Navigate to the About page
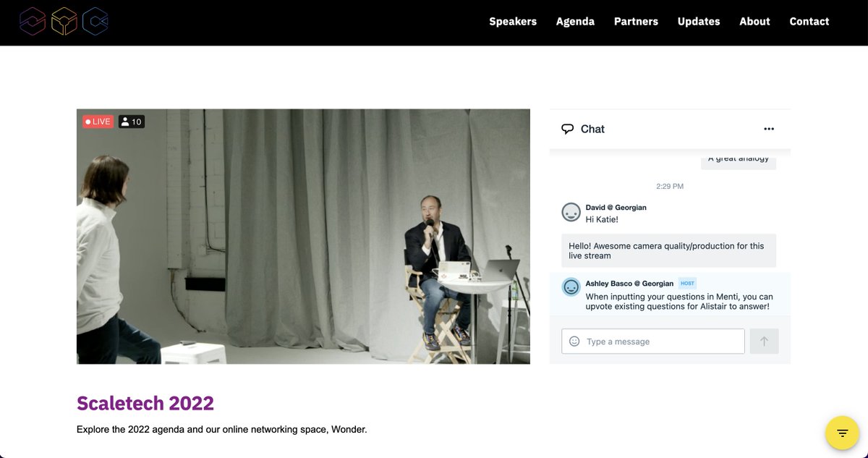The height and width of the screenshot is (458, 868). (x=754, y=22)
